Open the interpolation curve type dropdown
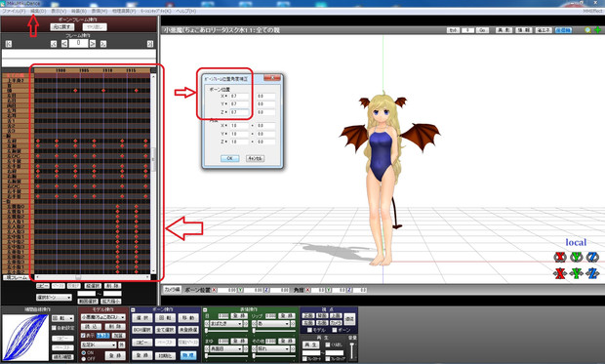 click(62, 318)
